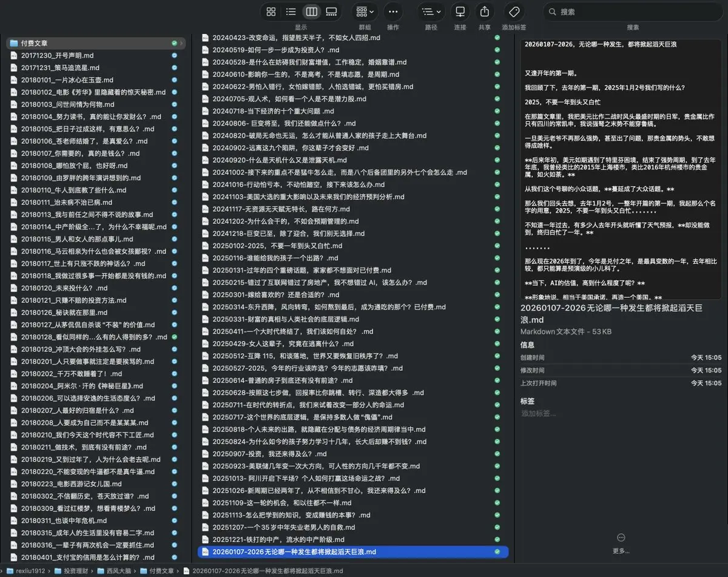Viewport: 728px width, 577px height.
Task: Click the 添加标签 tag toolbar icon
Action: pyautogui.click(x=514, y=12)
